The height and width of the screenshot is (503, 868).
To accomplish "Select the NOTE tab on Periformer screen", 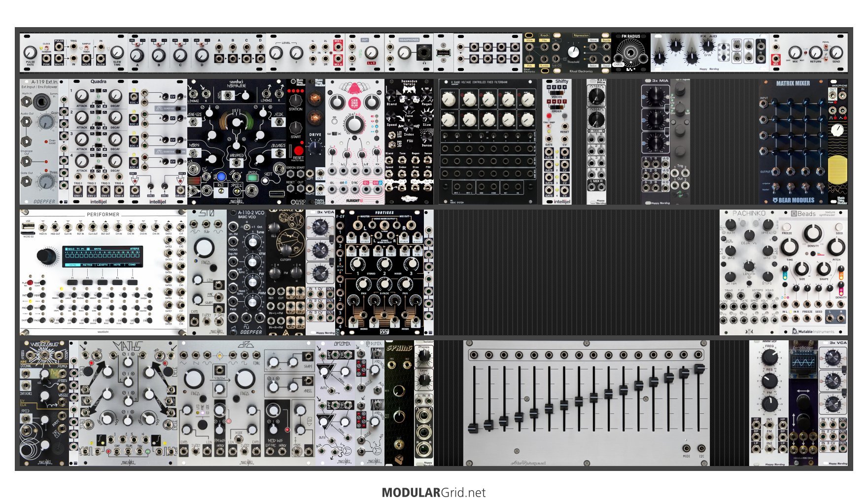I will [117, 265].
